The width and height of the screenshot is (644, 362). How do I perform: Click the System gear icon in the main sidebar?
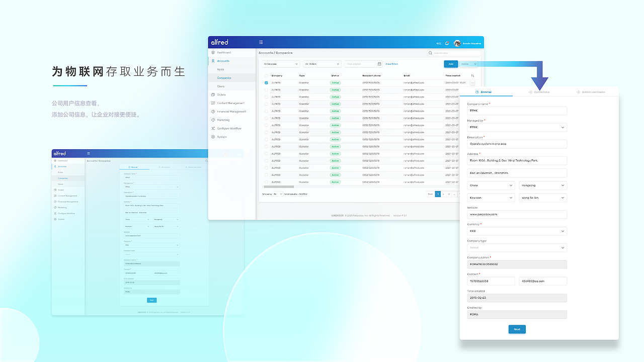tap(213, 137)
